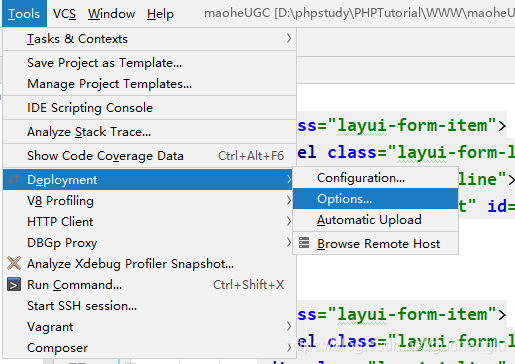515x364 pixels.
Task: Click the Browse Remote Host server icon
Action: click(304, 243)
